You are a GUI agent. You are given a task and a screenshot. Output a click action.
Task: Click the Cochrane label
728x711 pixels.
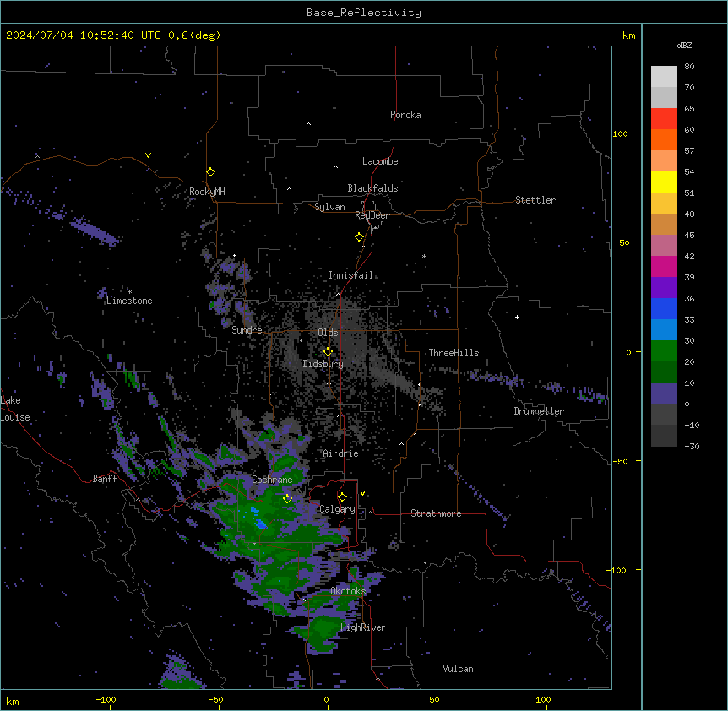pos(272,480)
